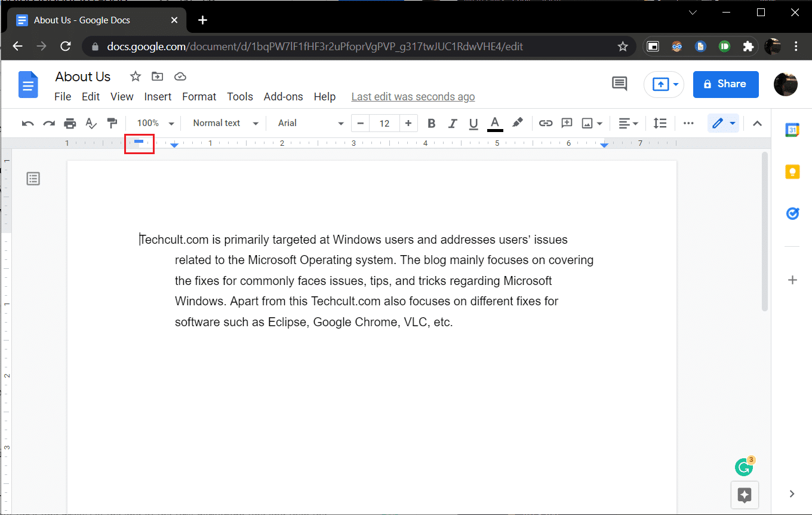Add a comment from toolbar icon
The height and width of the screenshot is (515, 812).
[567, 123]
